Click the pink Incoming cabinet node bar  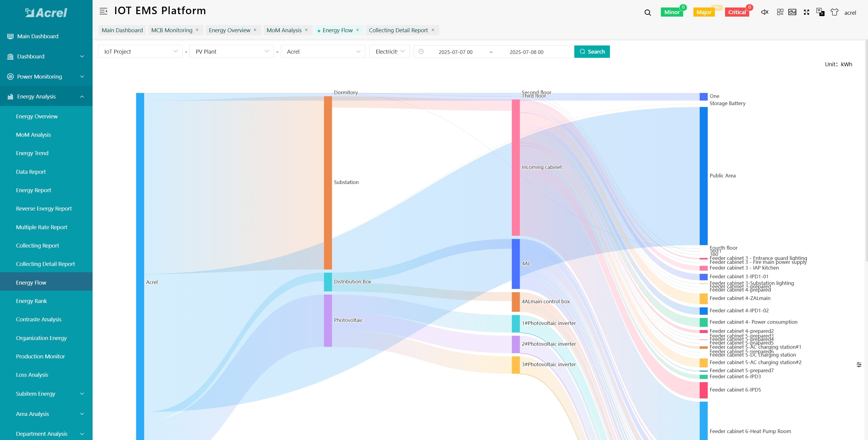tap(516, 167)
